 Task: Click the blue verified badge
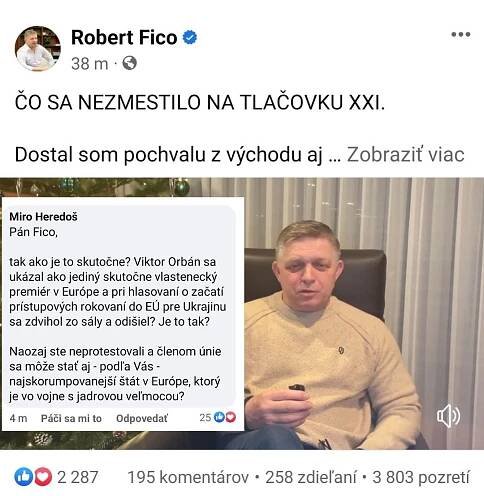pos(190,37)
